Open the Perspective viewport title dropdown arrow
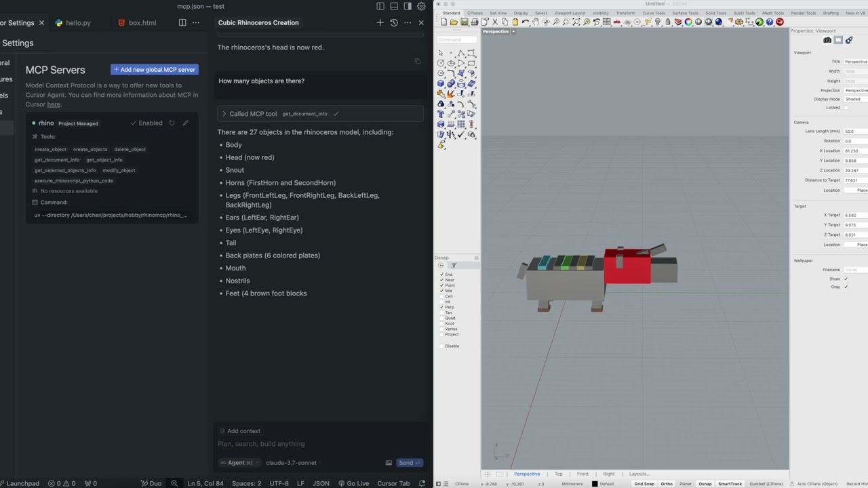This screenshot has height=488, width=868. (513, 31)
